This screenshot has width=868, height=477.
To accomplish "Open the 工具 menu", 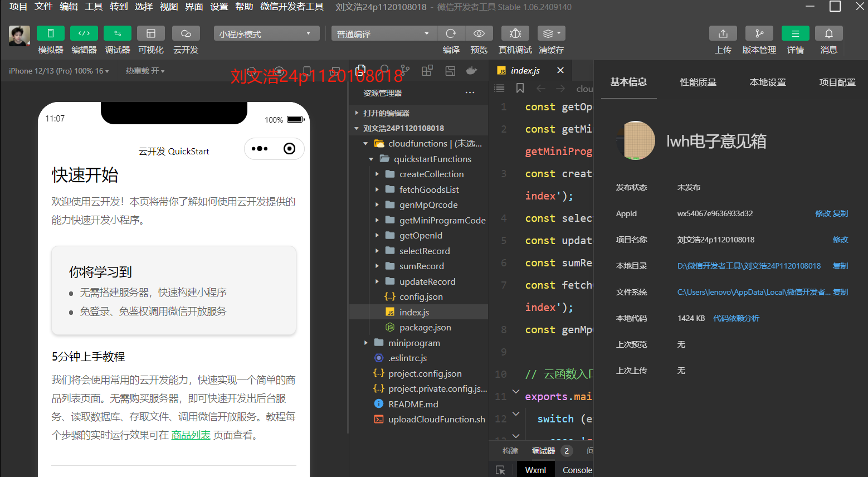I will (94, 7).
